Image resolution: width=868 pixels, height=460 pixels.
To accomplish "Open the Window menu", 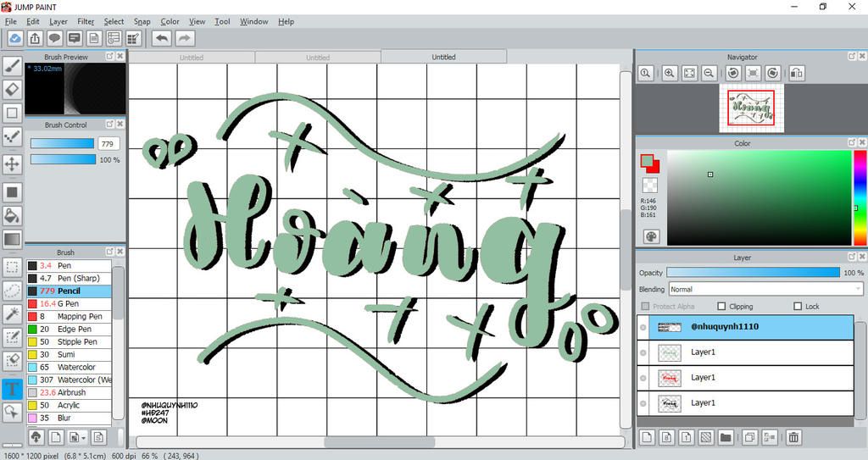I will coord(254,21).
